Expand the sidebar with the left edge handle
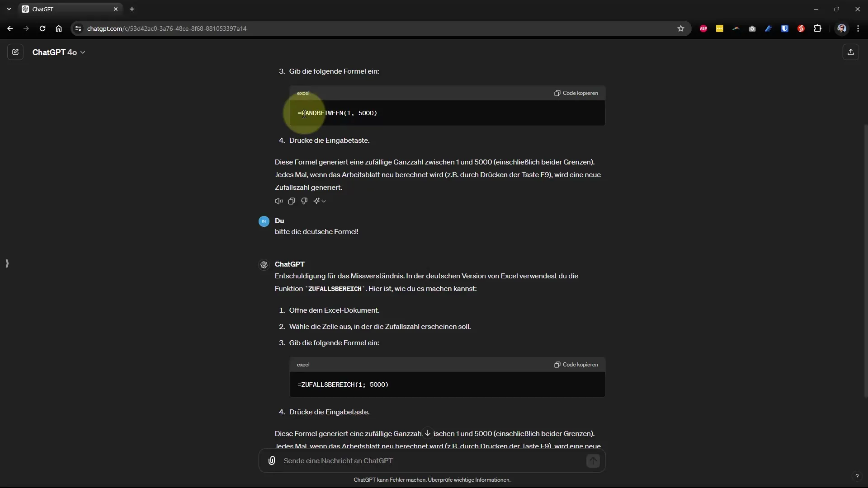 7,263
